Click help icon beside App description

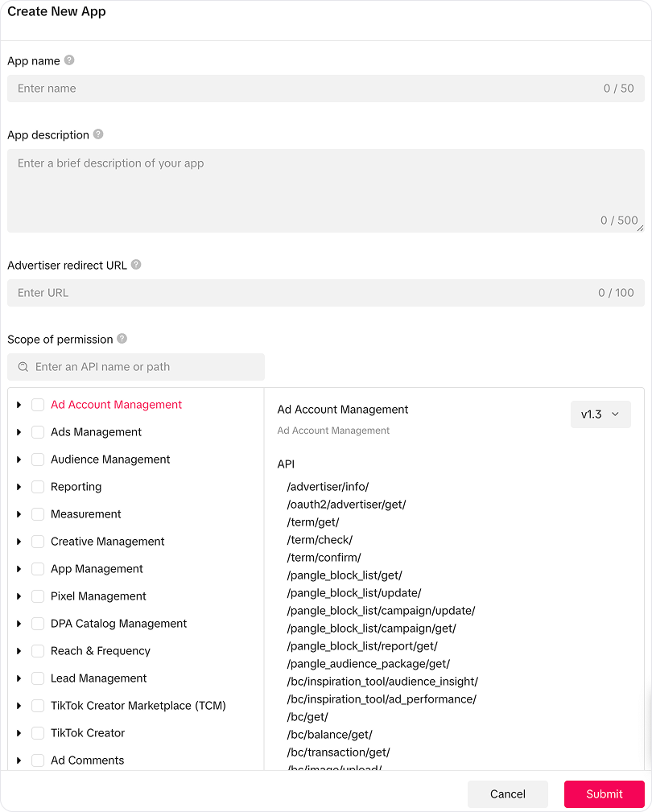click(x=98, y=134)
